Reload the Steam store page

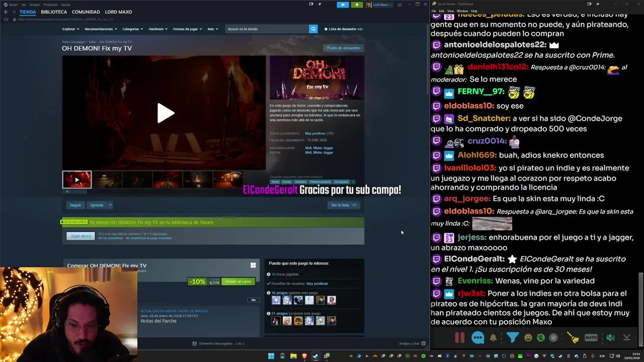(x=6, y=19)
